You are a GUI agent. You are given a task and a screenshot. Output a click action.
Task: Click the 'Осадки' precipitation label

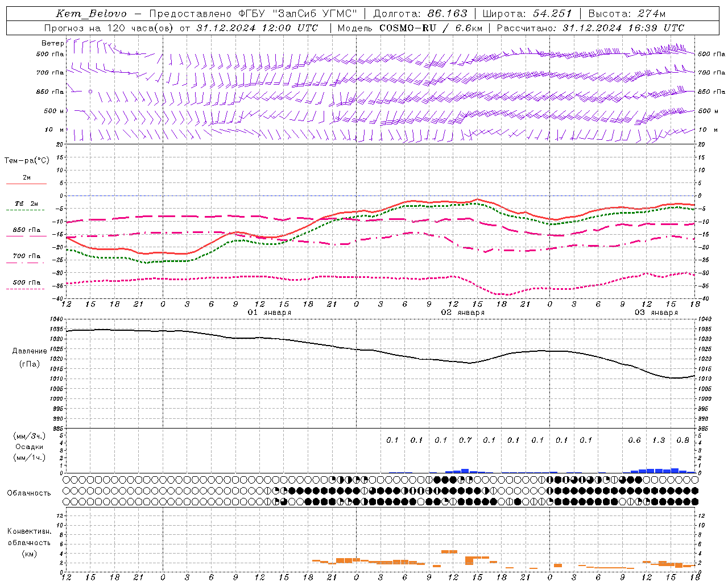[30, 447]
